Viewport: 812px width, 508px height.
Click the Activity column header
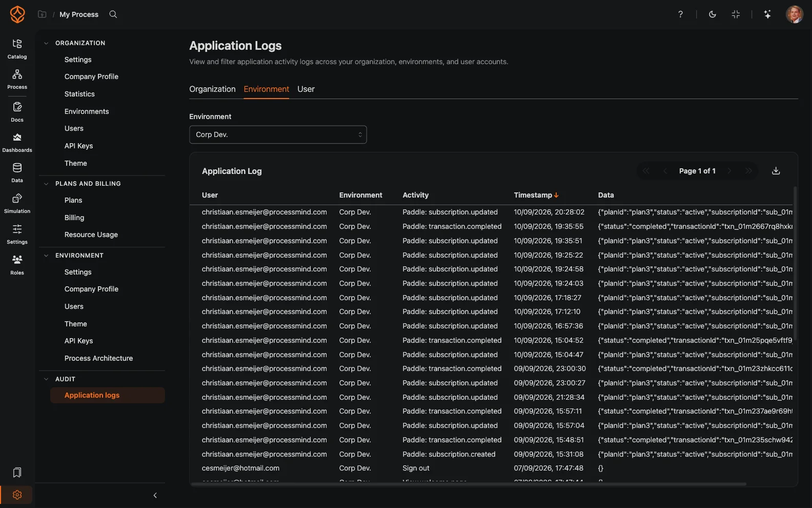tap(415, 195)
